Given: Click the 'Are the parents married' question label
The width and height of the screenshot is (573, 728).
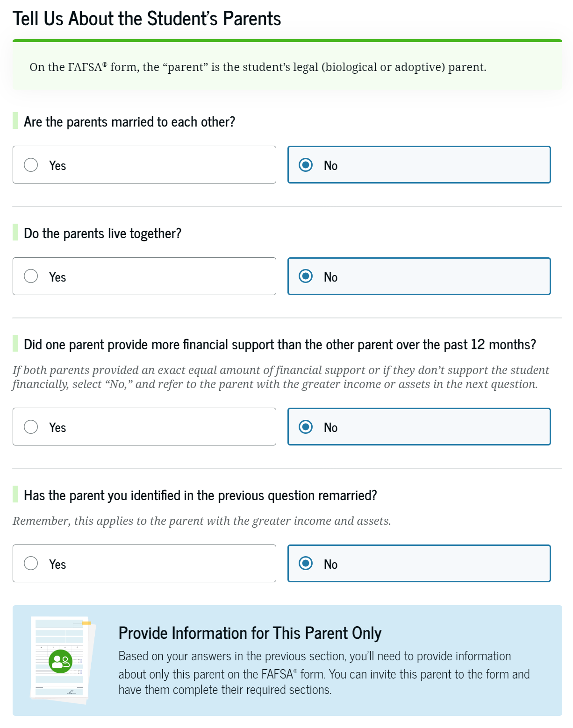Looking at the screenshot, I should coord(129,122).
